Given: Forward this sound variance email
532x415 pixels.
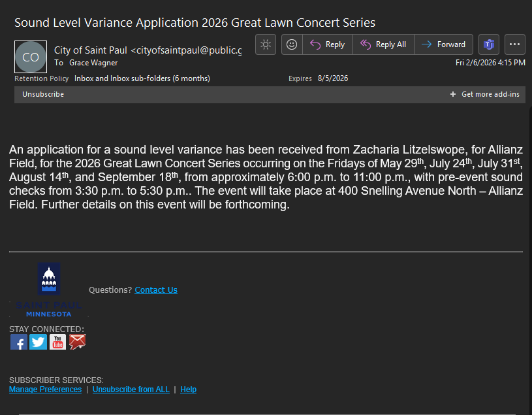Looking at the screenshot, I should 444,44.
